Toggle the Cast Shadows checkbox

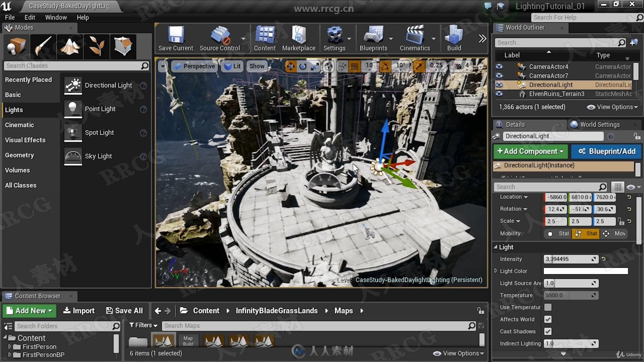click(x=548, y=331)
